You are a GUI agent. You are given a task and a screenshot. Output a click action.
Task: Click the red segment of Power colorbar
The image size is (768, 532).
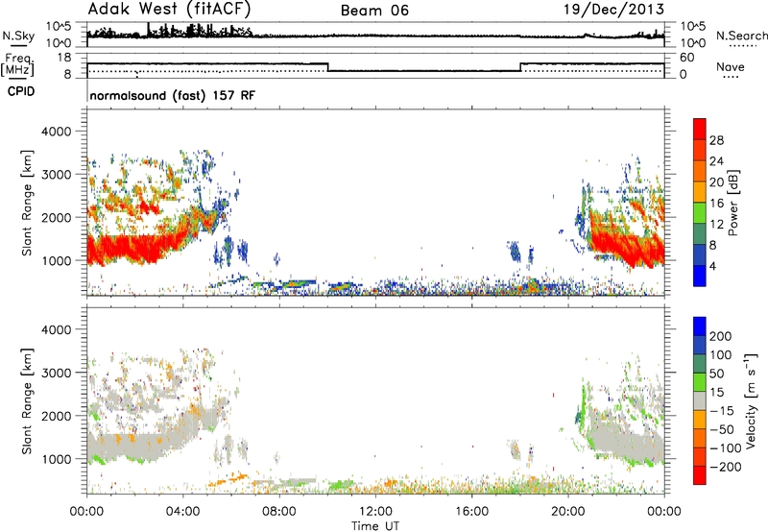pos(700,130)
